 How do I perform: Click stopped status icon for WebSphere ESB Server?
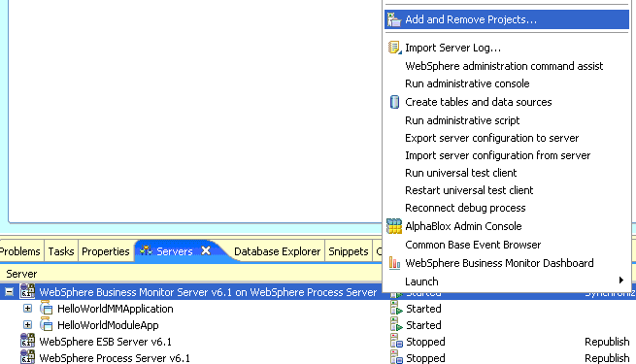coord(396,342)
